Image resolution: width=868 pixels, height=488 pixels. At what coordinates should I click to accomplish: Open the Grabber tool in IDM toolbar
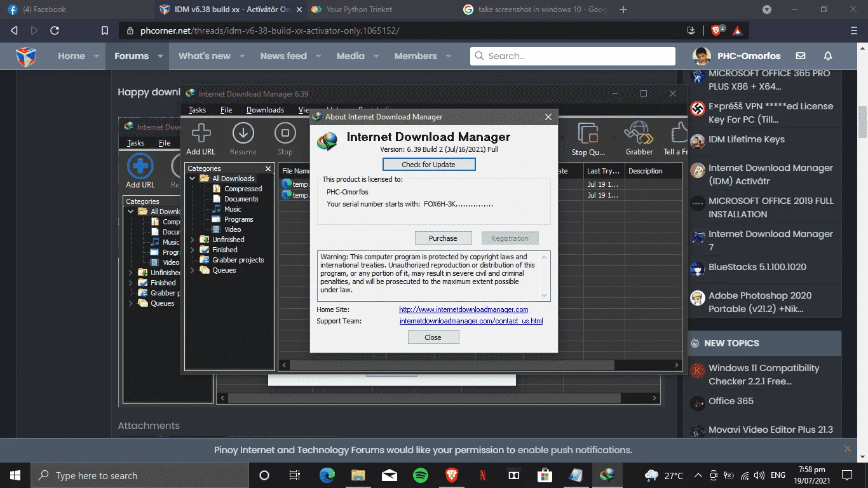[x=639, y=133]
